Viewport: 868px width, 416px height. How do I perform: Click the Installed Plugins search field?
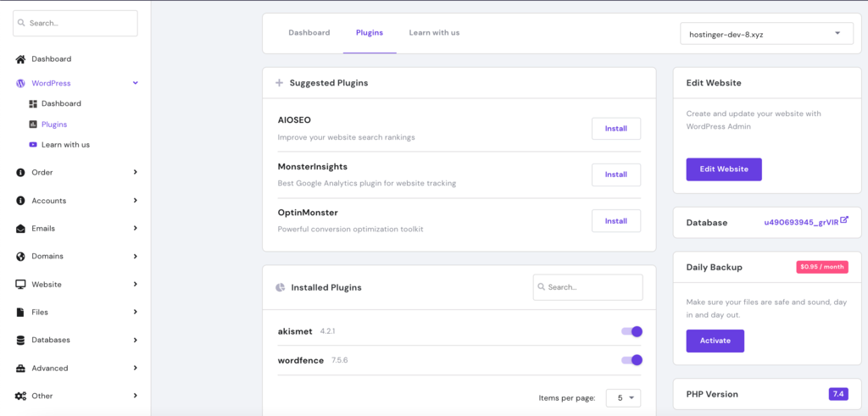click(x=588, y=288)
